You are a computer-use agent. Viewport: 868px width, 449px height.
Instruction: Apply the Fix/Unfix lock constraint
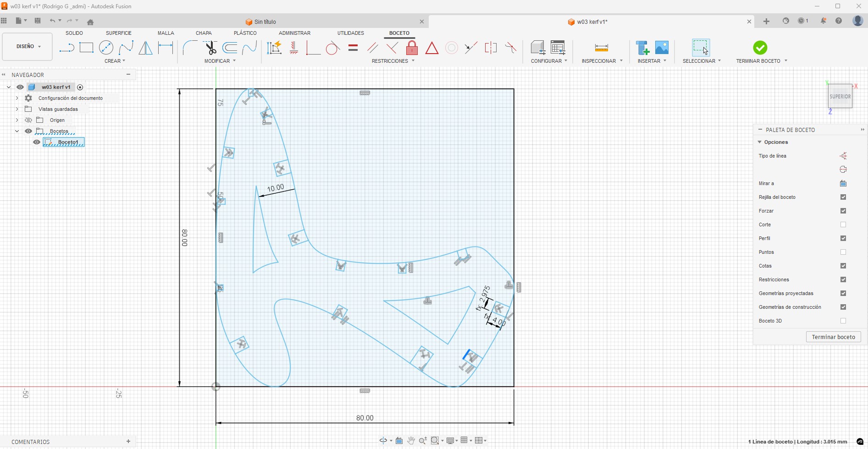(x=412, y=48)
